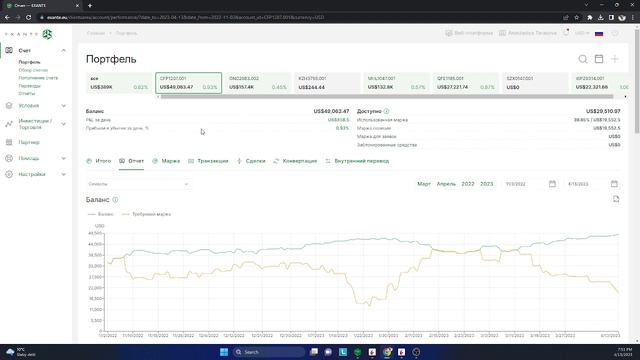The image size is (640, 360).
Task: Click the account cards horizontal scrollbar
Action: point(387,97)
